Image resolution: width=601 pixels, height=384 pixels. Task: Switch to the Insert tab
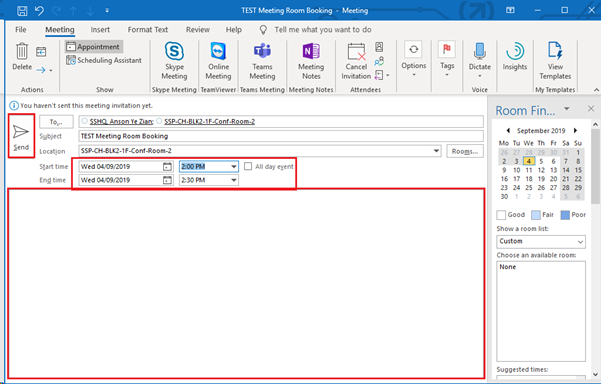100,30
